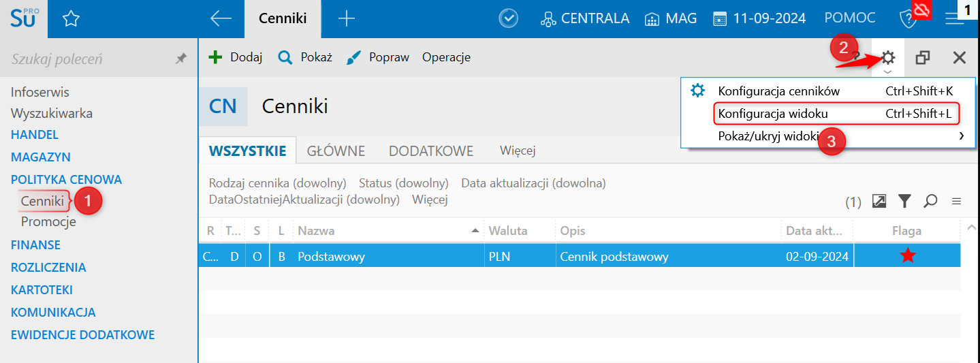Open the hamburger main menu in header
This screenshot has height=363, width=980.
click(954, 19)
